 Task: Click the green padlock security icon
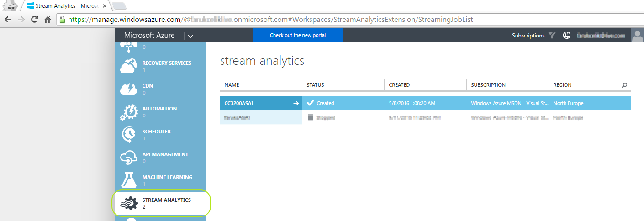tap(63, 20)
